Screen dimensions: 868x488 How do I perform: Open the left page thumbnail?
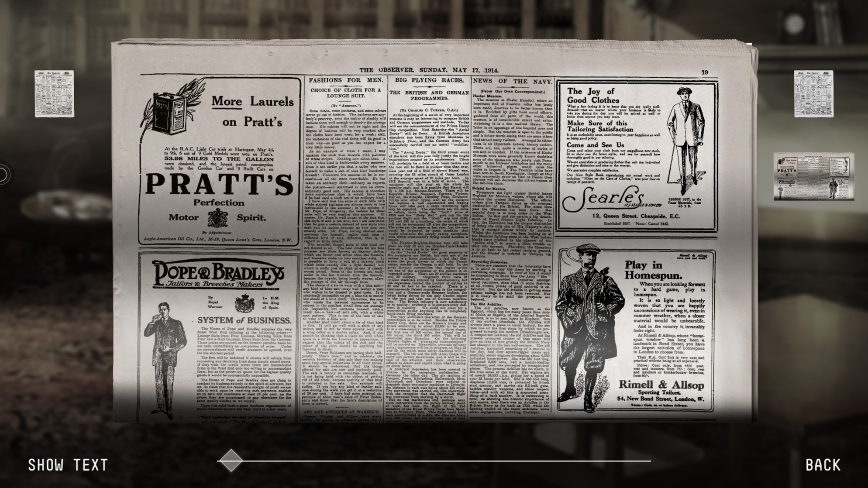[55, 94]
